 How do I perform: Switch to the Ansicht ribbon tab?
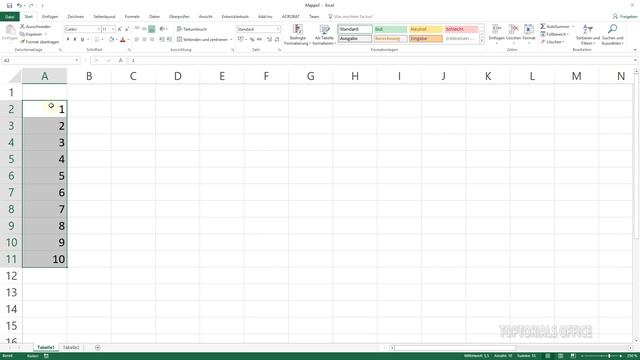point(205,17)
